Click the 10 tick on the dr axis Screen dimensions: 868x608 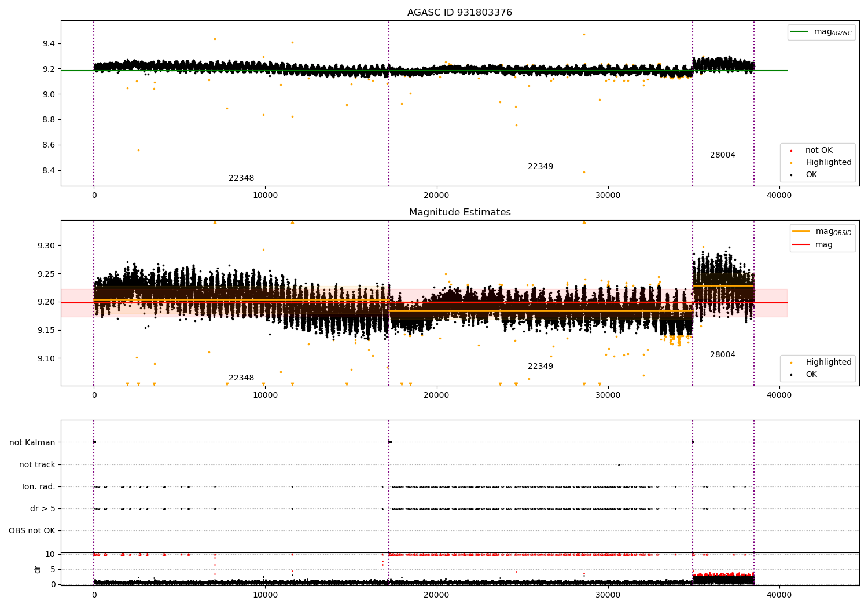50,555
